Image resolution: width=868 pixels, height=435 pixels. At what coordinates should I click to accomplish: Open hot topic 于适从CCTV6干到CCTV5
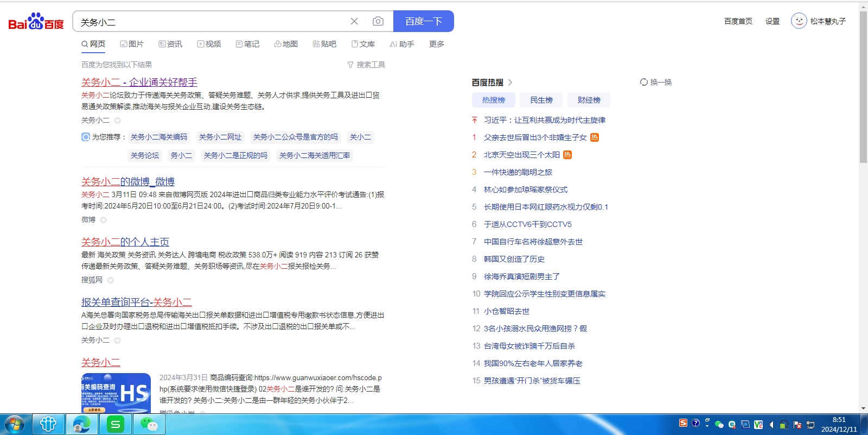(528, 224)
